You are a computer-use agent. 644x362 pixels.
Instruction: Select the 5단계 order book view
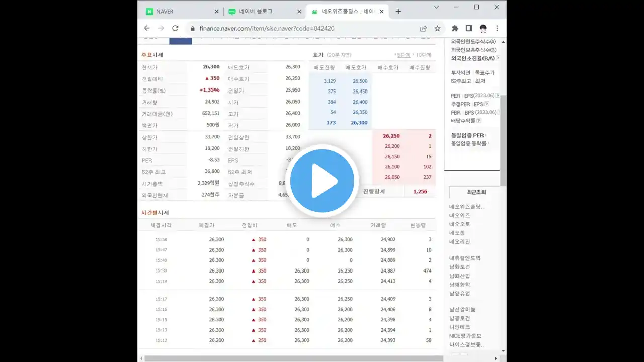403,55
